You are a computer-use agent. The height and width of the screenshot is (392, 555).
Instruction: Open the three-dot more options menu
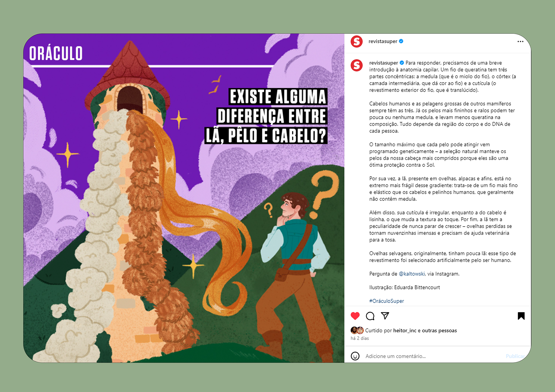pyautogui.click(x=520, y=42)
